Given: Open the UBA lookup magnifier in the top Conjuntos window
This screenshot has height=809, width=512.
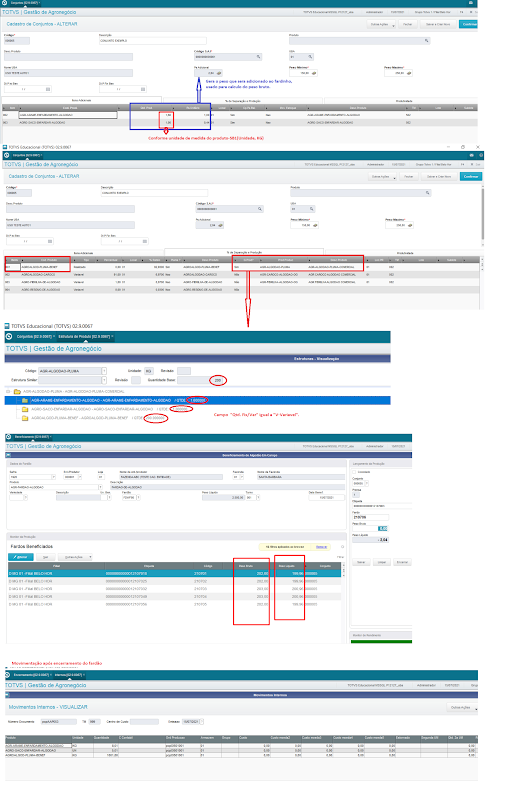Looking at the screenshot, I should click(310, 57).
